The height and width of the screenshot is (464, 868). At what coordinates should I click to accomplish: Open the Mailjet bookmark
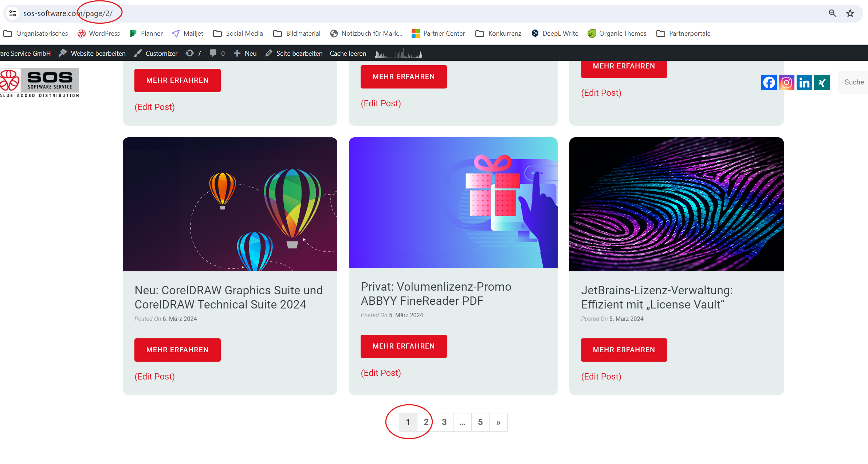188,34
